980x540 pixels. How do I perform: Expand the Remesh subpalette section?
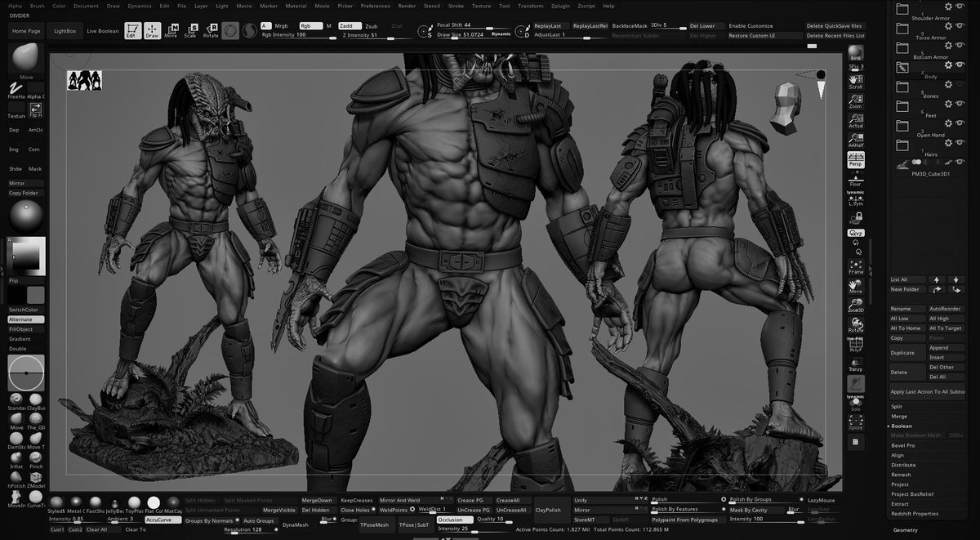(x=901, y=475)
